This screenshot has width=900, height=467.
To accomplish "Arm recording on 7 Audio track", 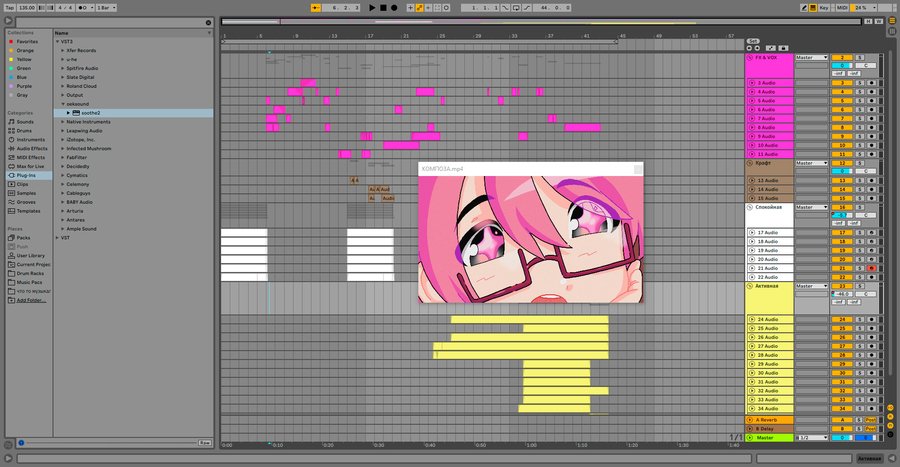I will point(871,118).
